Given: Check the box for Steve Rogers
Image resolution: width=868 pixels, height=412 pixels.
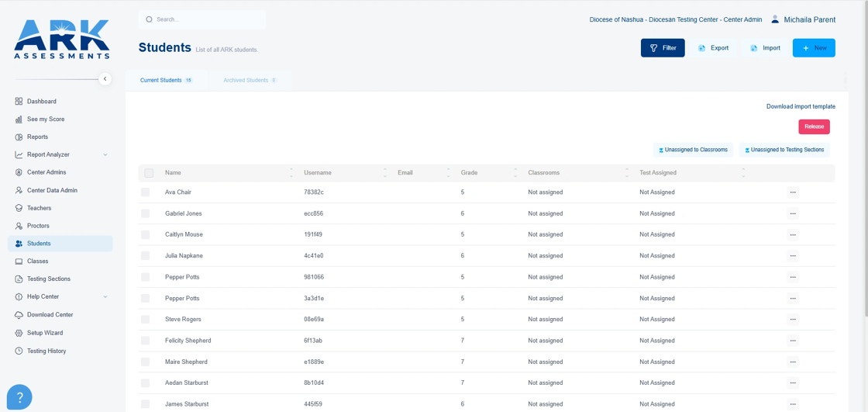Looking at the screenshot, I should pos(145,320).
